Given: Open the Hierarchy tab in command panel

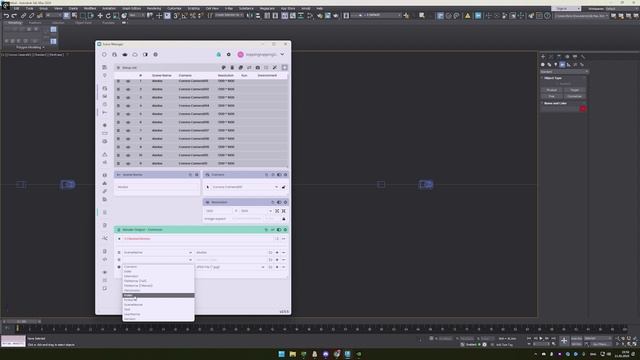Looking at the screenshot, I should coord(559,57).
